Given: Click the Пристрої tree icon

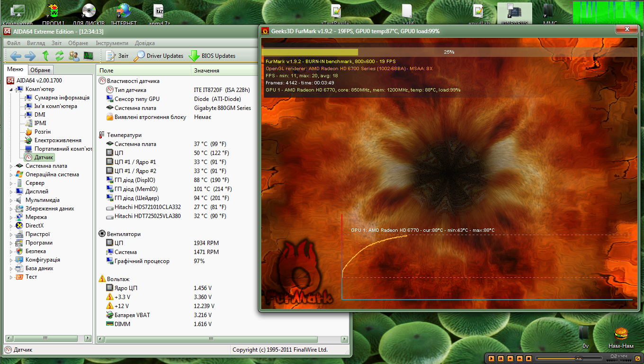Looking at the screenshot, I should point(19,234).
